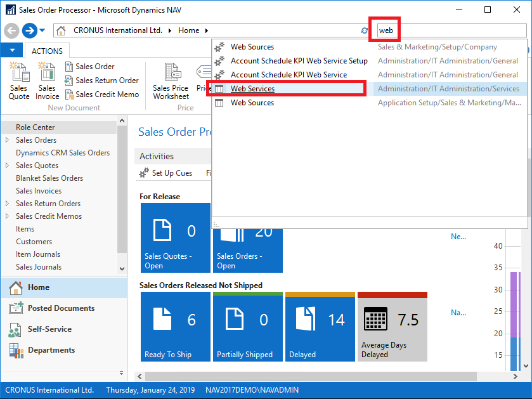Open Sales Invoices in navigation pane

[x=39, y=191]
